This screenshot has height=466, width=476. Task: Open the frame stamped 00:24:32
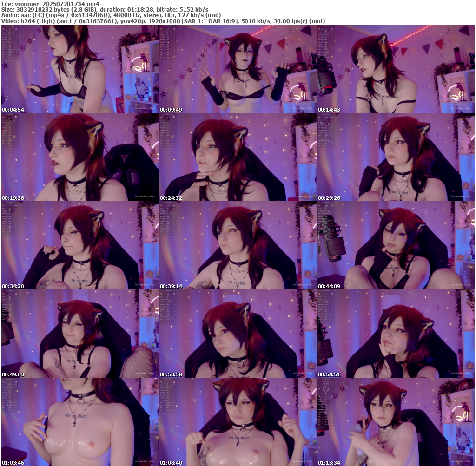click(x=238, y=157)
